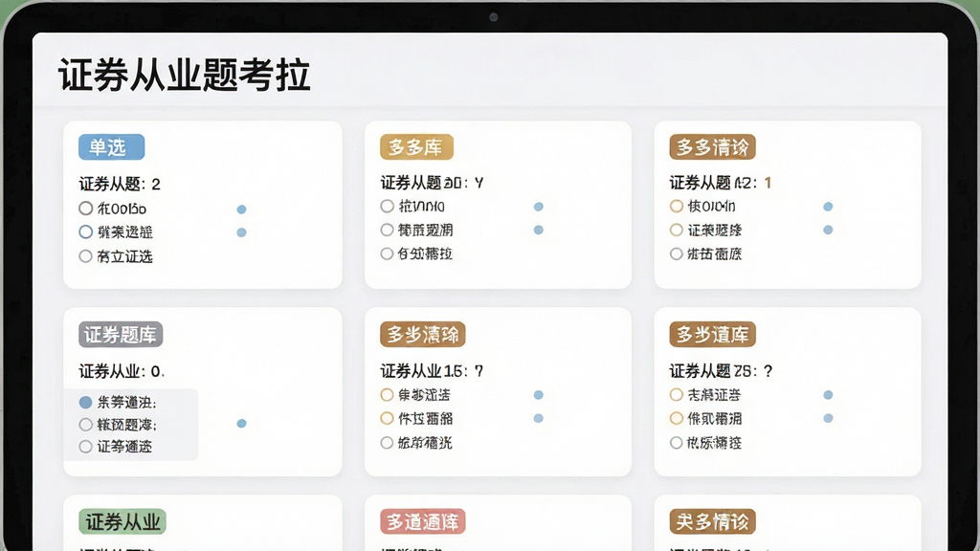Click the page title 证券从业题考拉

pos(185,75)
